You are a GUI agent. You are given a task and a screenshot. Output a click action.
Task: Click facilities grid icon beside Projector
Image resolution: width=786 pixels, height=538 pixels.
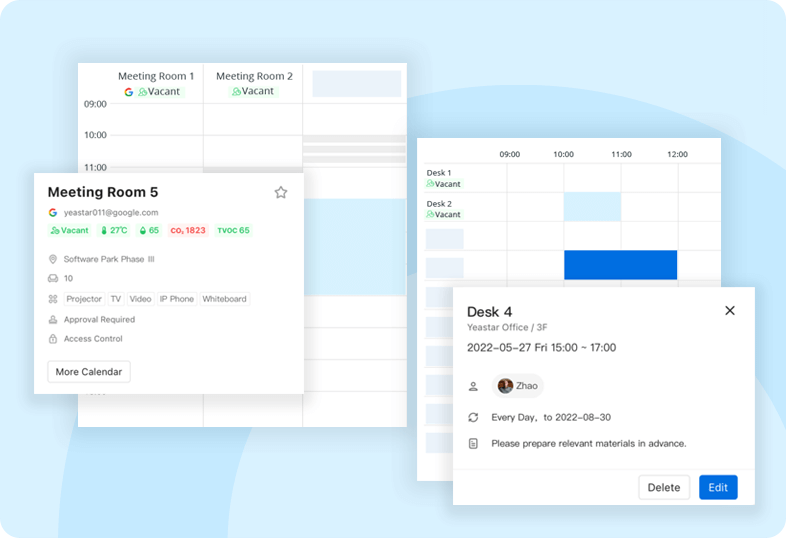pos(53,299)
